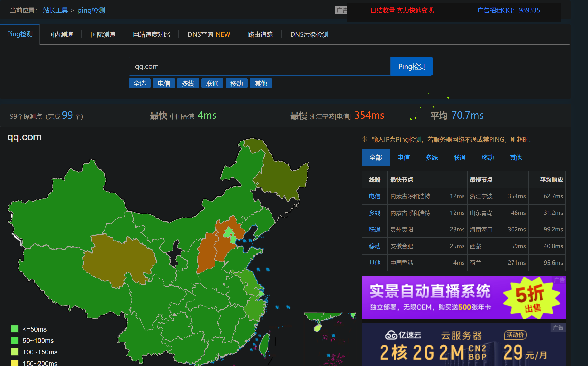Select the 其他 results tab above the table

pos(515,157)
